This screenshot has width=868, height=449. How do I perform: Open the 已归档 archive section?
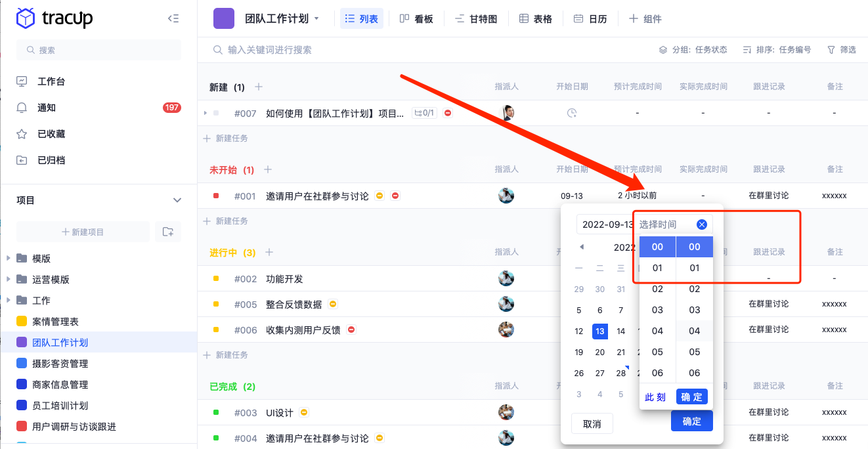point(51,160)
